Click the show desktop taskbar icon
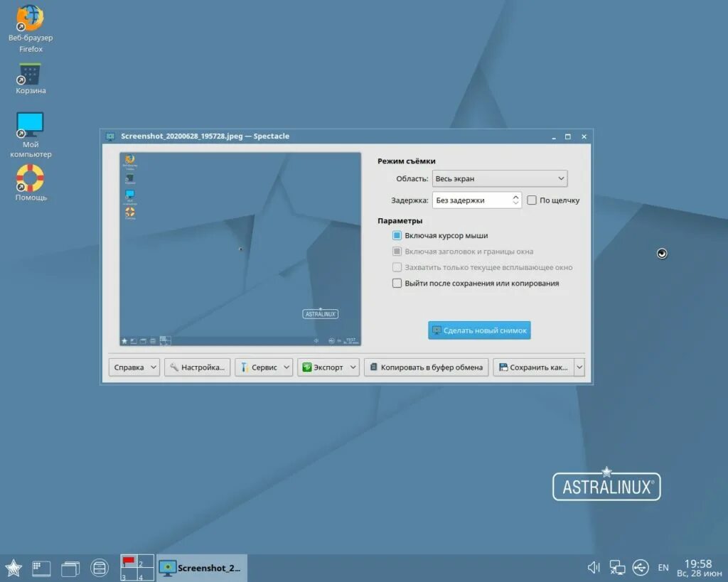This screenshot has width=728, height=582. [41, 568]
